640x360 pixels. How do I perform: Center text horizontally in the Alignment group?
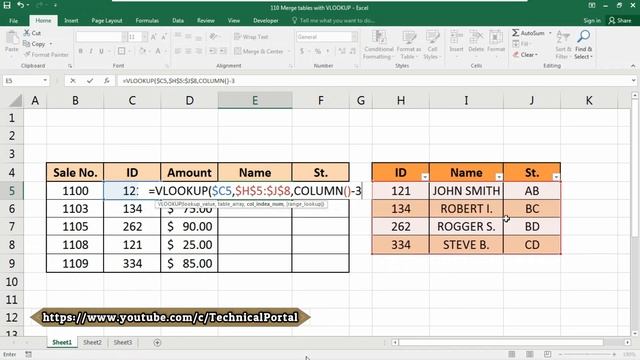(188, 51)
